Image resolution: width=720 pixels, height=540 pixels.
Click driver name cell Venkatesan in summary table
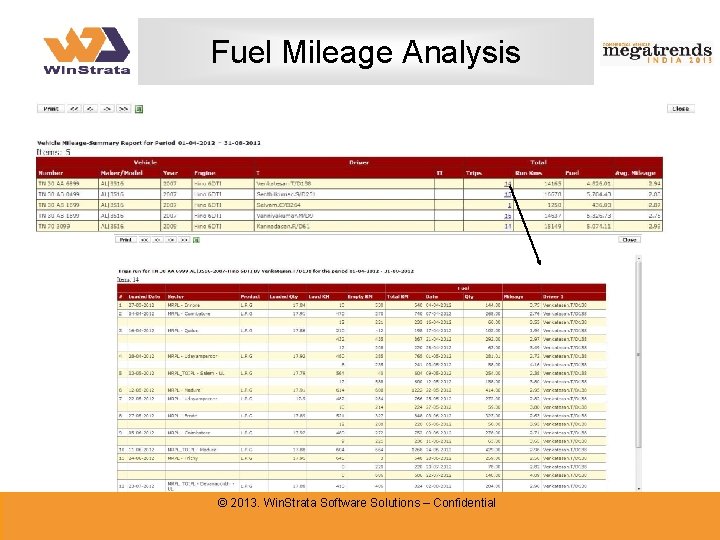click(344, 184)
